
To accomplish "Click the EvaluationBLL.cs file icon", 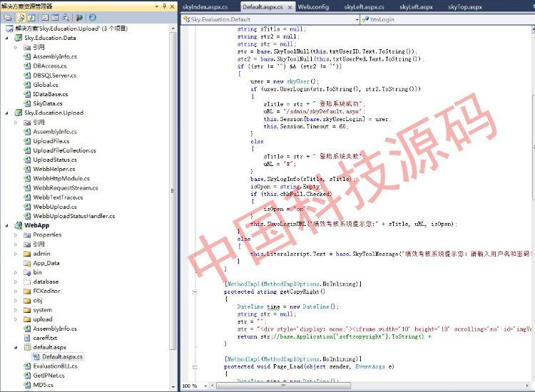I will pyautogui.click(x=27, y=366).
